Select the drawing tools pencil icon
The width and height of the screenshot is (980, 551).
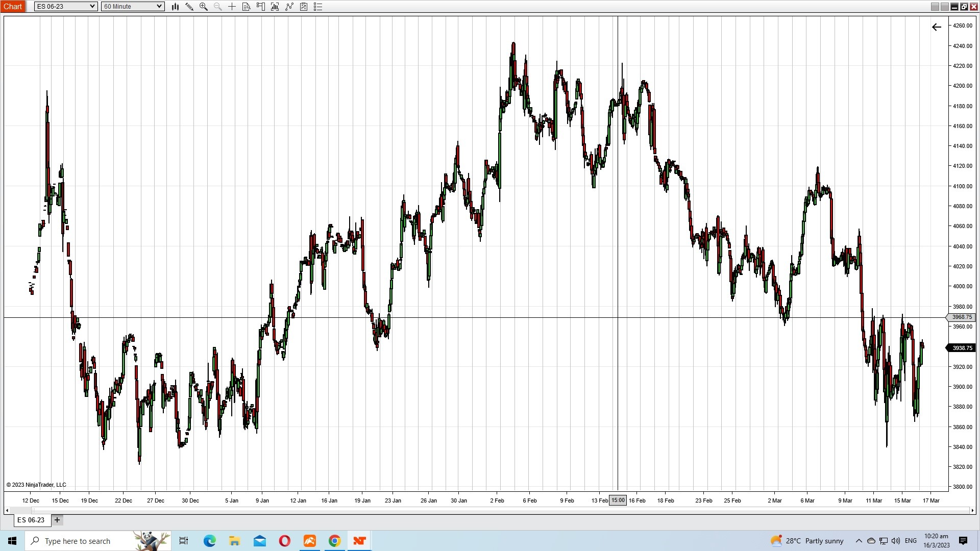189,7
